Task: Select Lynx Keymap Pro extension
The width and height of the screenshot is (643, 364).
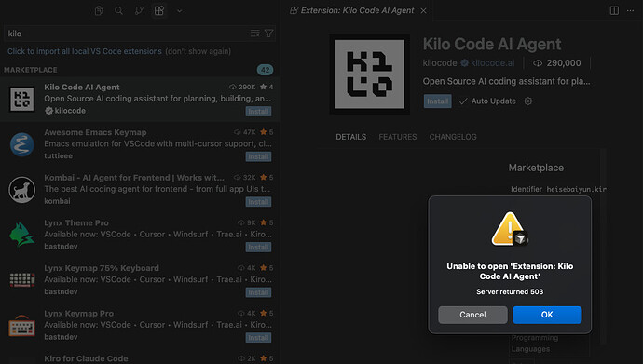Action: click(x=140, y=325)
